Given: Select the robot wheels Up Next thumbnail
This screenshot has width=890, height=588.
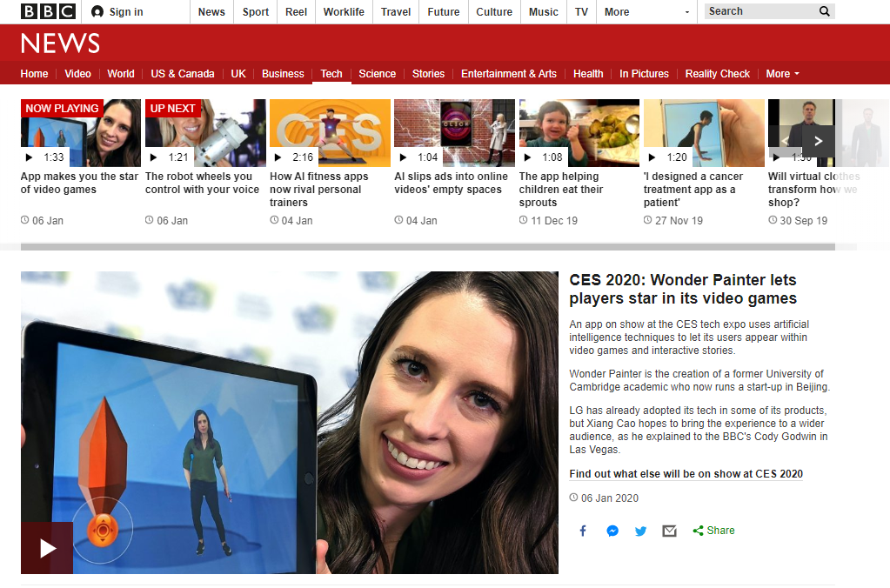Looking at the screenshot, I should pyautogui.click(x=205, y=133).
